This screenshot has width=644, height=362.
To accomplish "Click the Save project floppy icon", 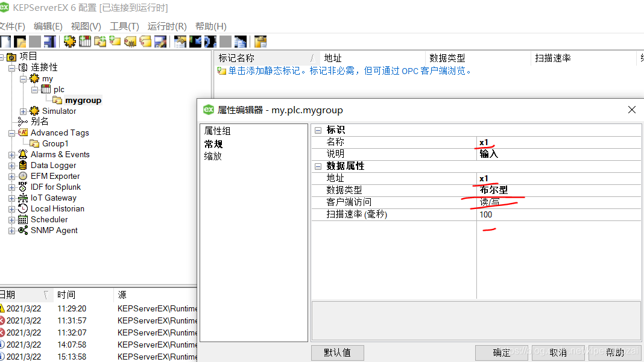I will click(49, 42).
